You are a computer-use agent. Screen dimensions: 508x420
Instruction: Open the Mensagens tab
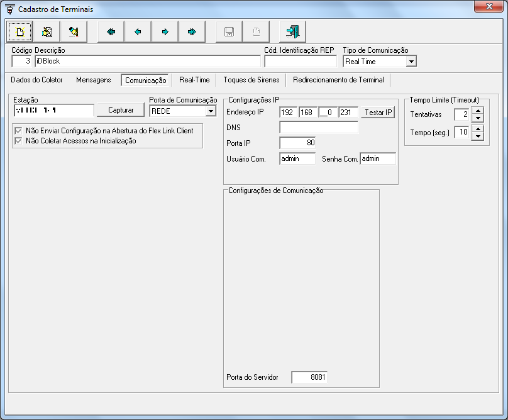[93, 80]
